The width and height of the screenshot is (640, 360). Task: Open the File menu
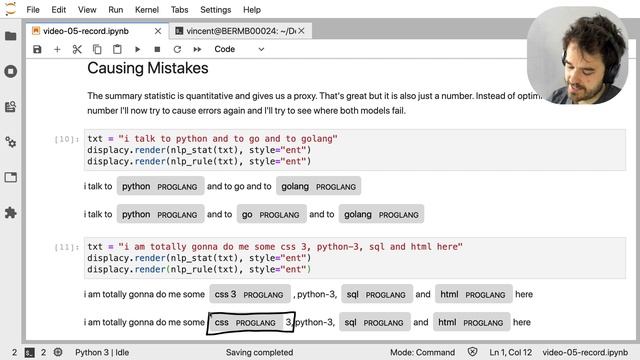(33, 10)
